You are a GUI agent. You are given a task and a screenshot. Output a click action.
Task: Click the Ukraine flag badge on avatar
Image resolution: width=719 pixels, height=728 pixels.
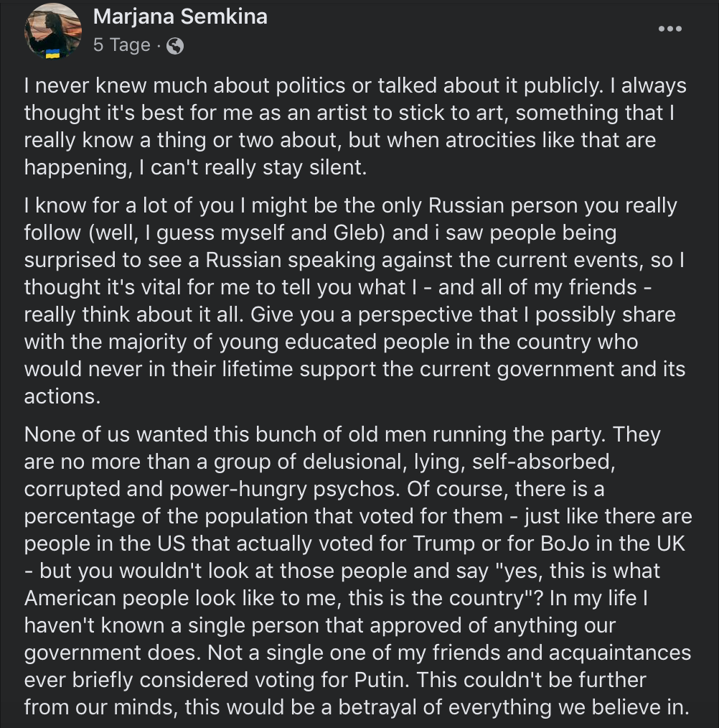pyautogui.click(x=52, y=55)
